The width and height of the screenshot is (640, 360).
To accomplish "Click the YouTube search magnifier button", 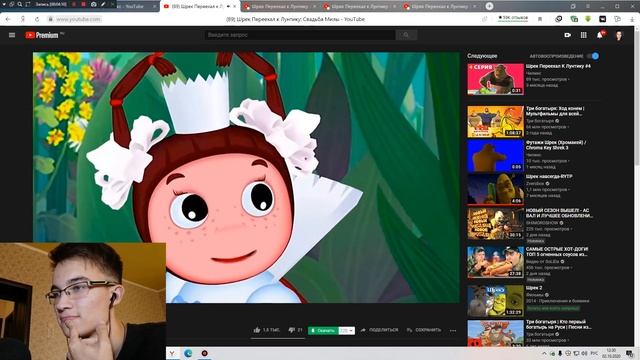I will [406, 35].
